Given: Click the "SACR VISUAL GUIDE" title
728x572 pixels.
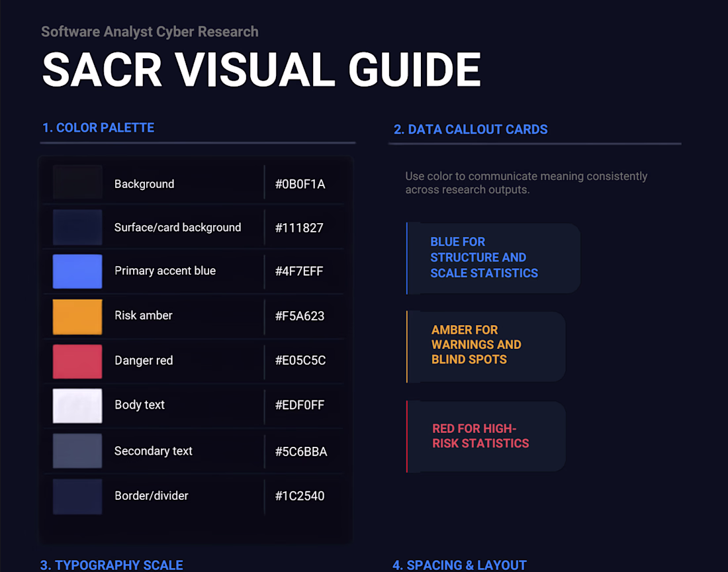Looking at the screenshot, I should click(x=261, y=70).
